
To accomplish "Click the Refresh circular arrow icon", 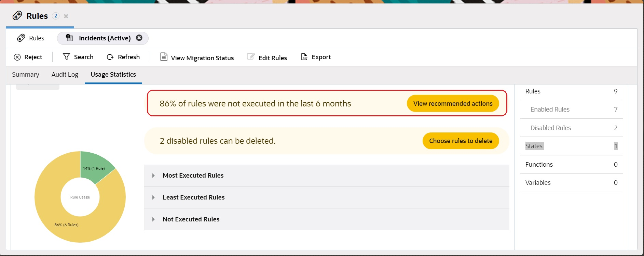I will coord(110,57).
